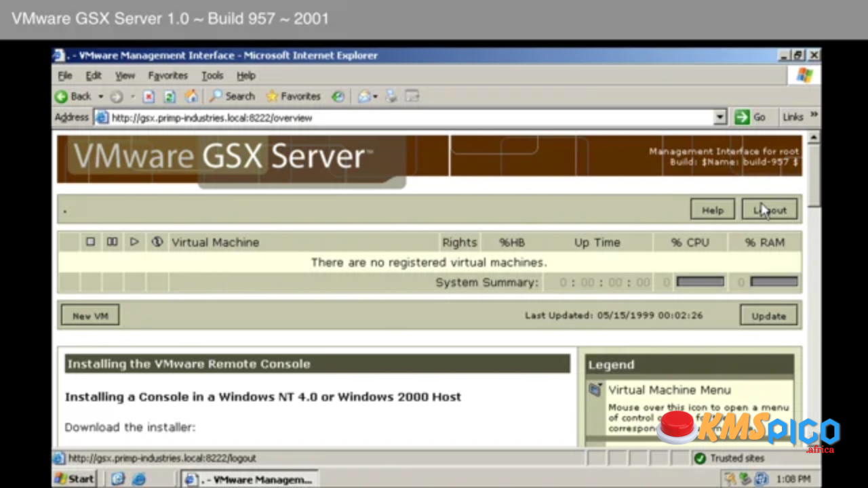Click 'Download the installer:' text
Screen dimensions: 868x488
[x=130, y=427]
